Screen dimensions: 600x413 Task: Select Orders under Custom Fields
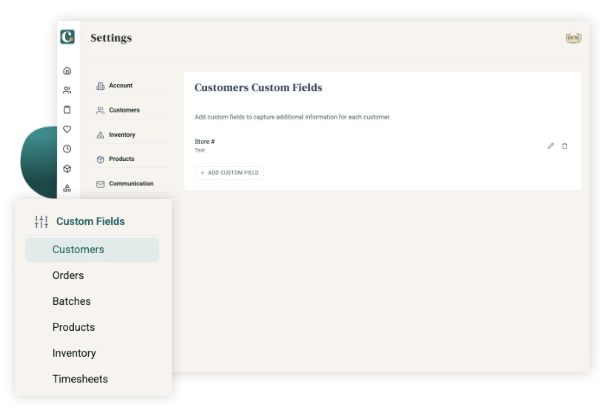click(x=68, y=275)
